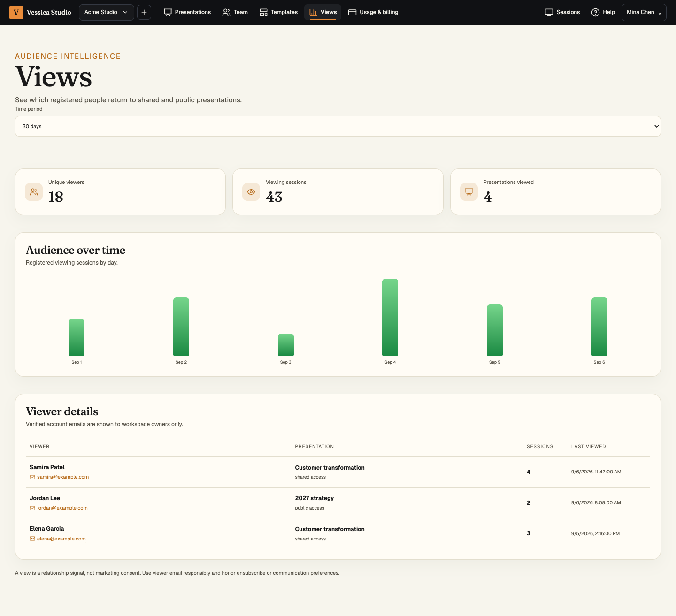
Task: Open the 30 days time period dropdown
Action: pos(338,126)
